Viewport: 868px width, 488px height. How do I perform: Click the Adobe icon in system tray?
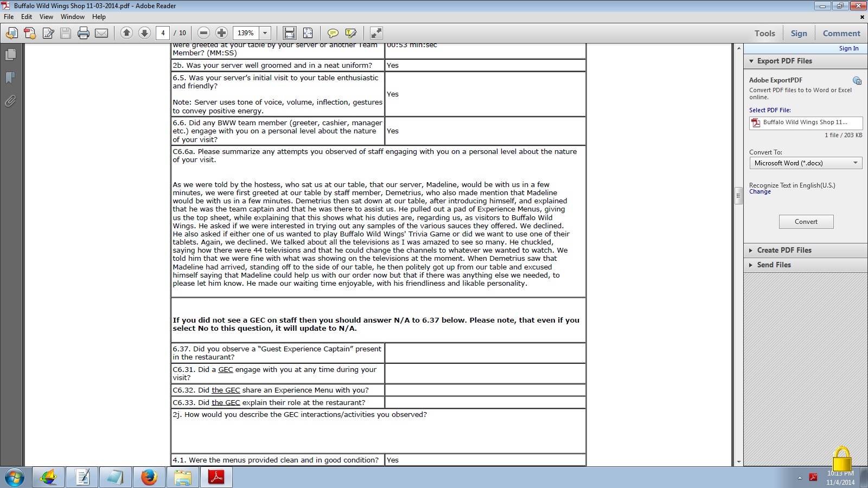tap(813, 477)
